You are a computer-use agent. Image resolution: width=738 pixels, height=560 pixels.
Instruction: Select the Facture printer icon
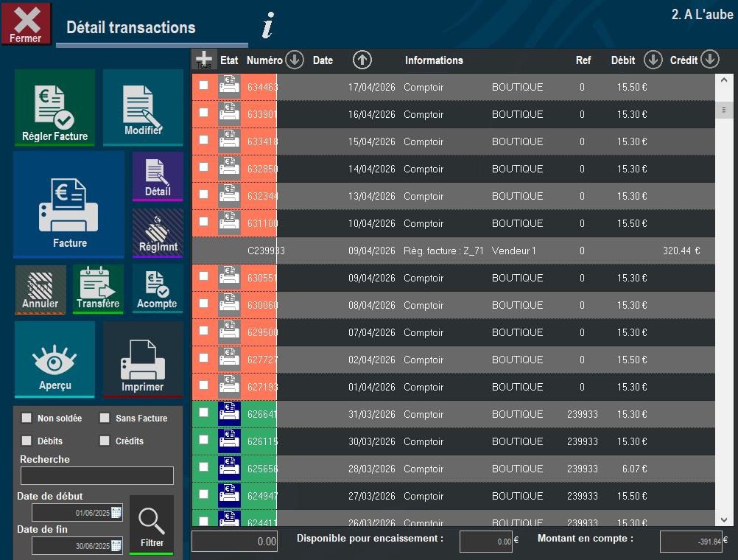(x=69, y=205)
